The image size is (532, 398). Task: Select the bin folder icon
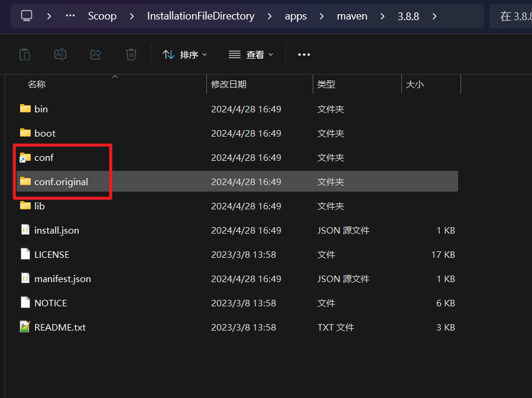pos(25,109)
